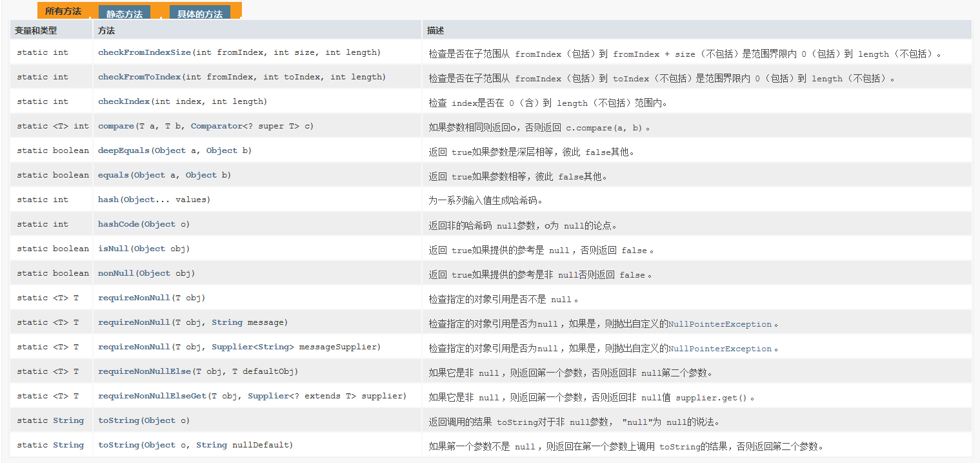Open requireNonNull with String message link
The image size is (980, 463).
click(134, 322)
